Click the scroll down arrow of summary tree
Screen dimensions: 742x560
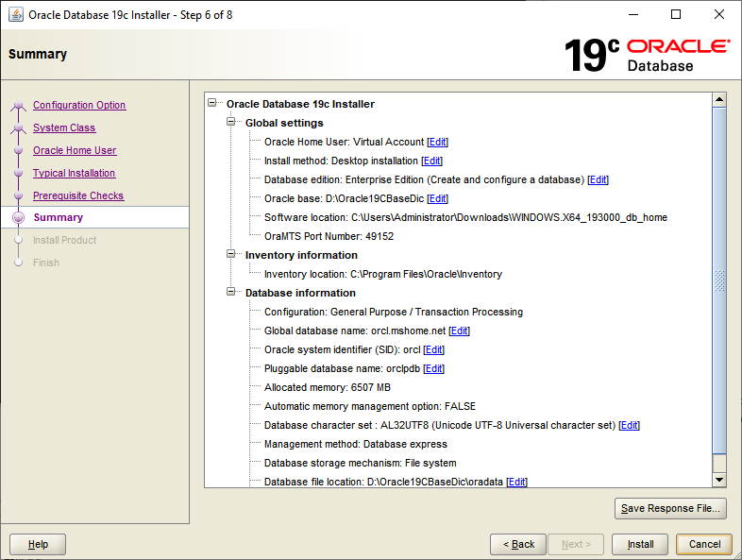click(x=719, y=480)
